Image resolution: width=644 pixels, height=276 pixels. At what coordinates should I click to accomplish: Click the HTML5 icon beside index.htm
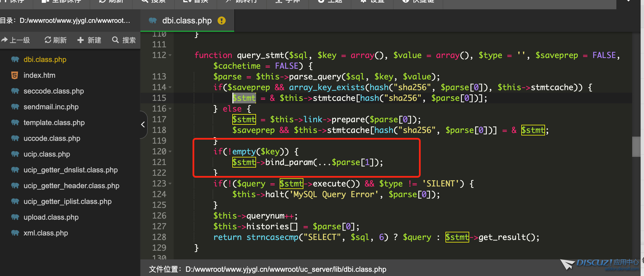[15, 75]
